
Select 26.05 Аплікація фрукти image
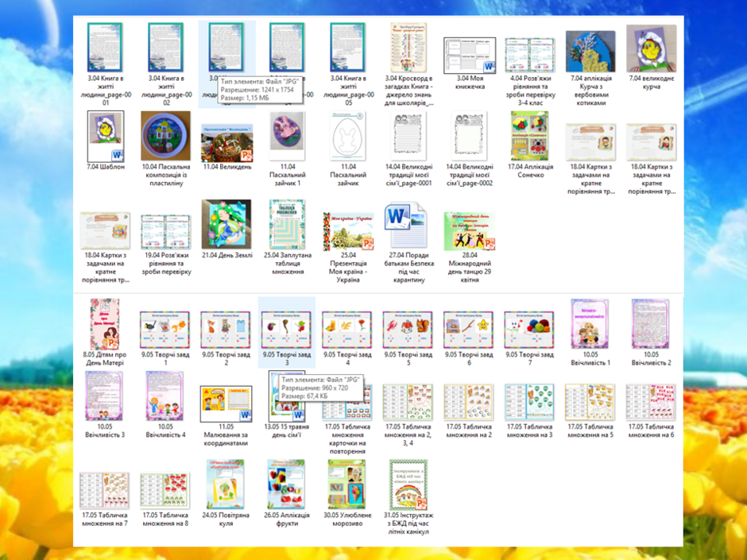pos(286,485)
